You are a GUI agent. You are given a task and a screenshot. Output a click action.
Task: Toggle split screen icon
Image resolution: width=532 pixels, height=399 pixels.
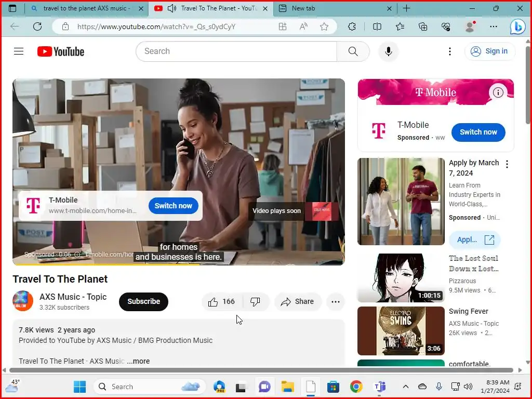point(377,26)
